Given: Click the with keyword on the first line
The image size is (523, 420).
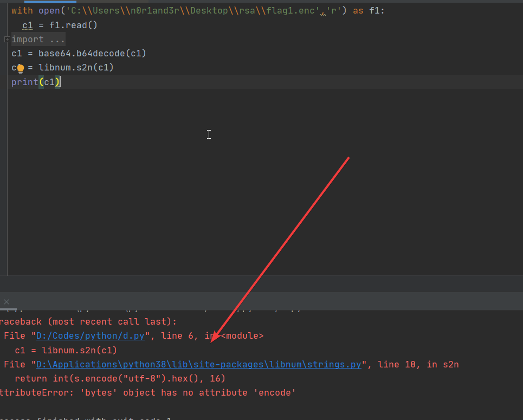Looking at the screenshot, I should pos(20,10).
